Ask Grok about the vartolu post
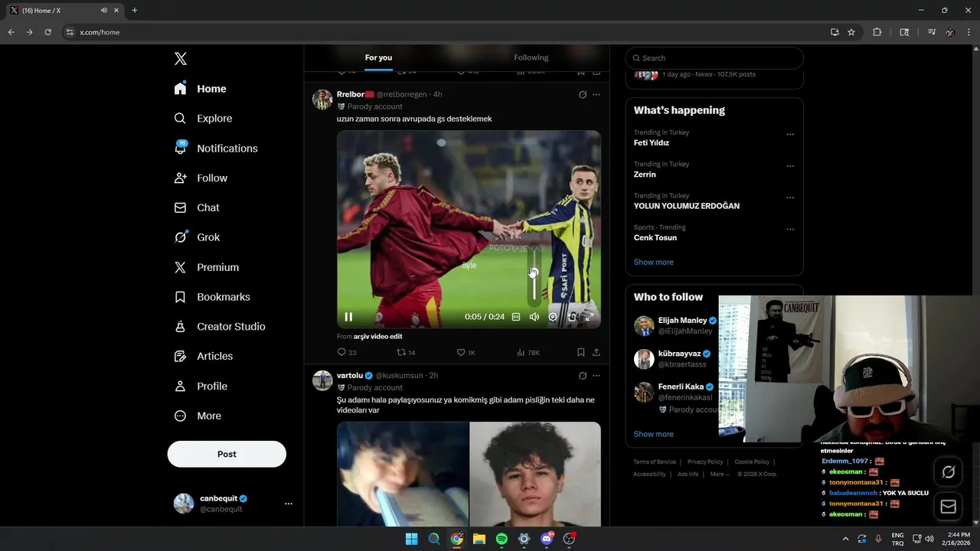 pyautogui.click(x=583, y=376)
